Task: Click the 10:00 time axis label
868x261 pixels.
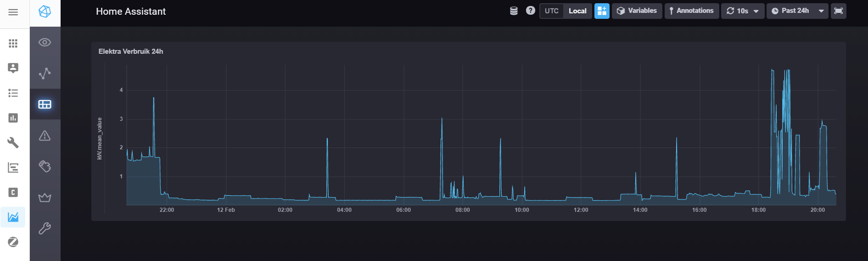Action: point(522,210)
